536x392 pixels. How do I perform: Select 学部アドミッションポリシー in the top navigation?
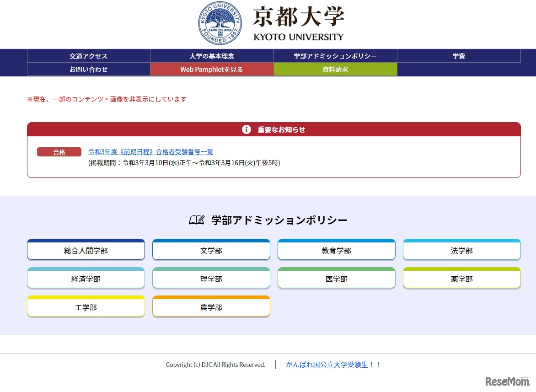335,56
